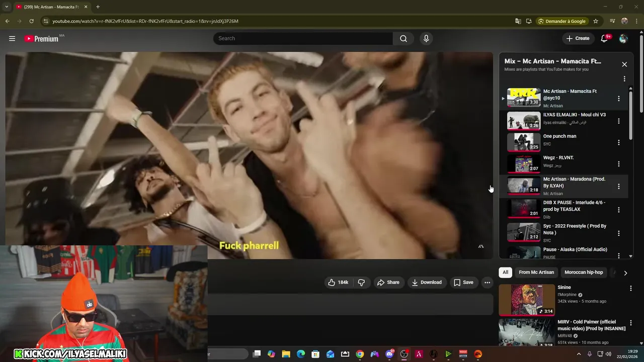Click Demander à Google button
The height and width of the screenshot is (362, 644).
coord(561,21)
